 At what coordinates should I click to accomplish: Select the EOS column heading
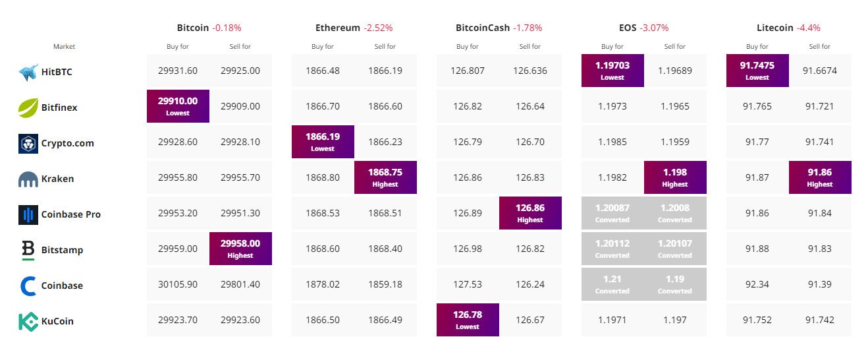[628, 28]
